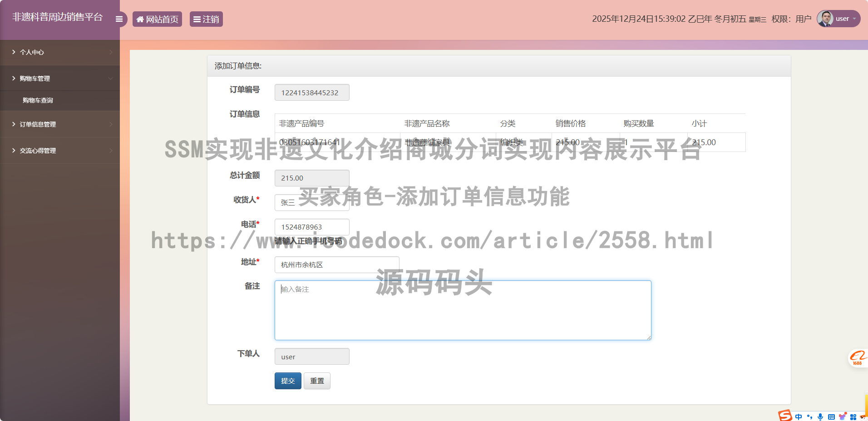
Task: Click the keyboard layout icon in taskbar
Action: 831,416
